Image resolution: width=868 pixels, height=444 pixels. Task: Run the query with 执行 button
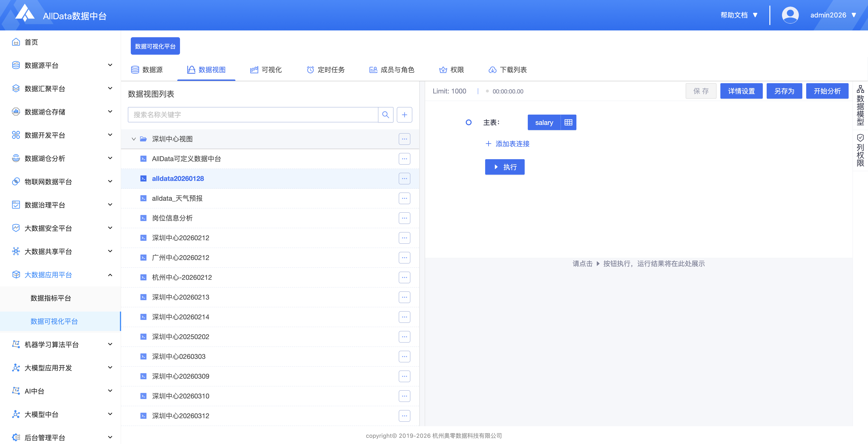(x=504, y=167)
